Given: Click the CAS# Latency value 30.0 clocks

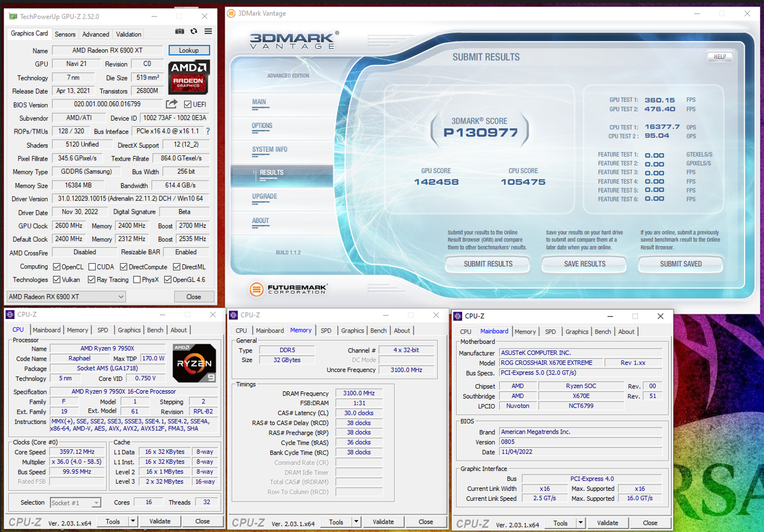Looking at the screenshot, I should [x=358, y=413].
